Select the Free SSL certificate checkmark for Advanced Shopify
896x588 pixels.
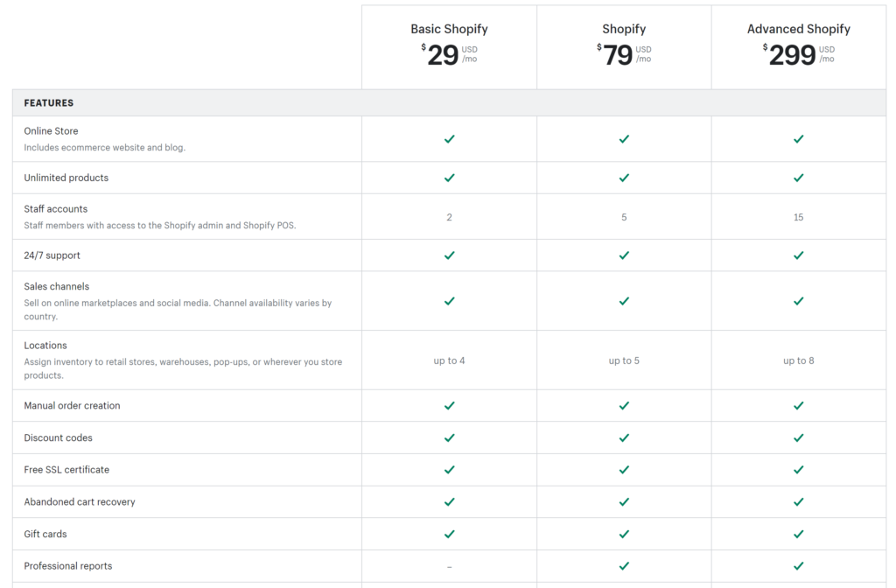798,470
